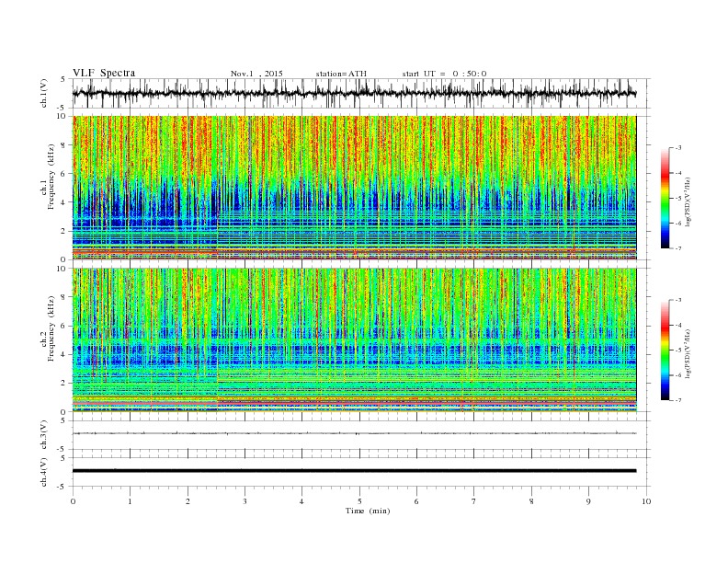Click the "-7" value below the ch.2 colorbar
728x563 pixels.
677,400
